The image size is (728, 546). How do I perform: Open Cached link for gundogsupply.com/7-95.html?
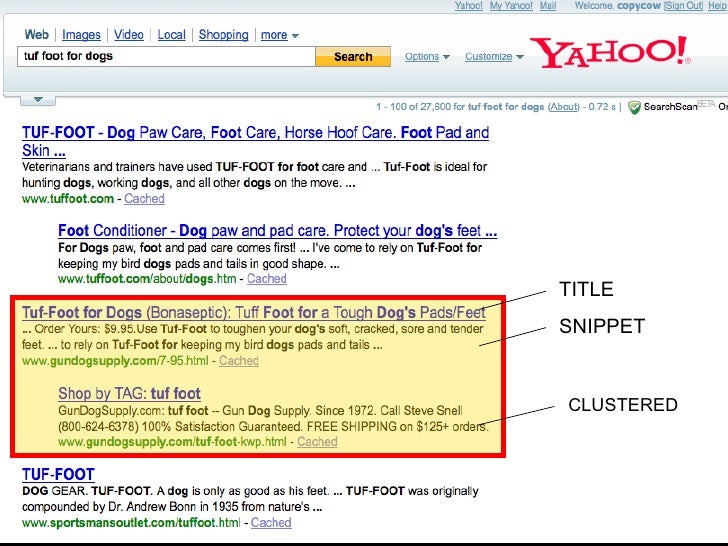tap(239, 361)
